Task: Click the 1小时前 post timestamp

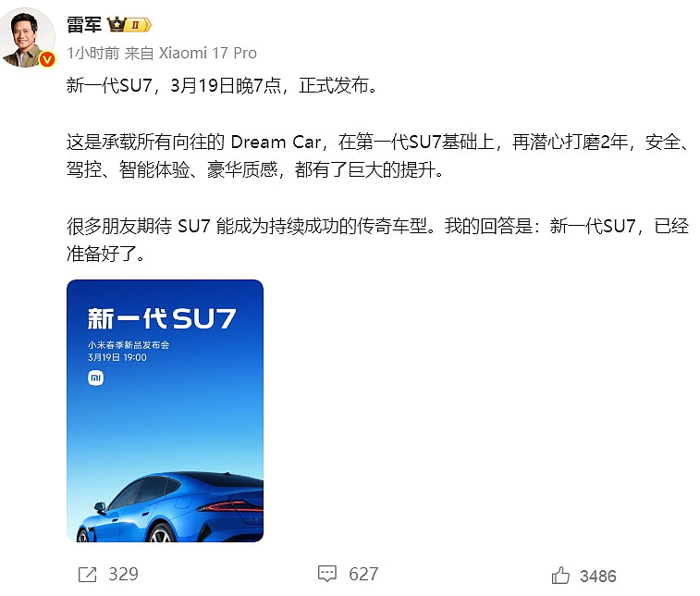Action: coord(92,53)
